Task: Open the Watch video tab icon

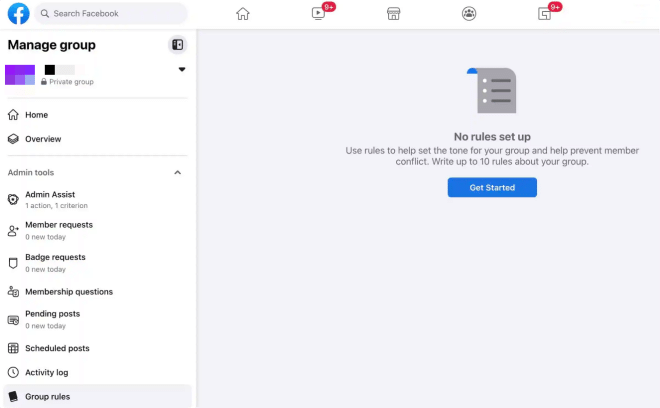Action: pos(318,14)
